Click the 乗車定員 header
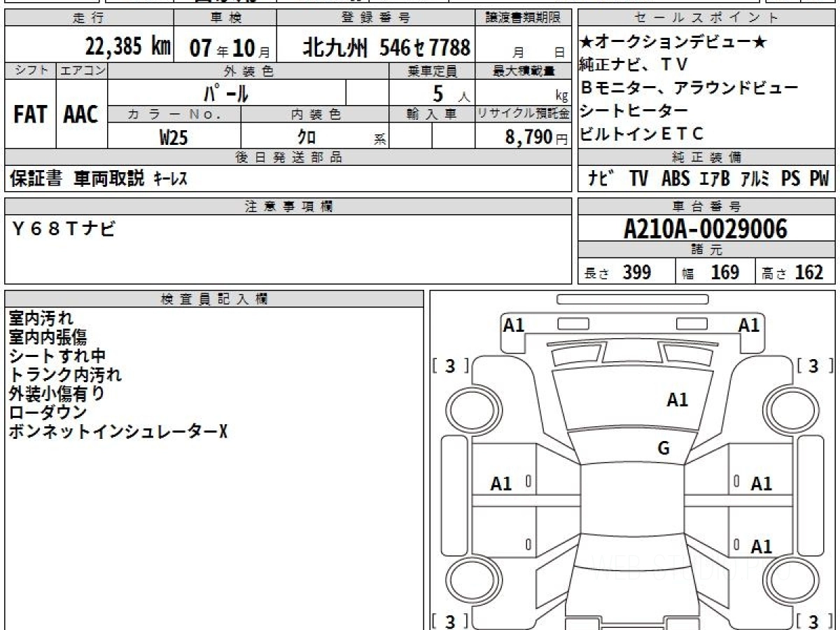Image resolution: width=840 pixels, height=630 pixels. (432, 71)
